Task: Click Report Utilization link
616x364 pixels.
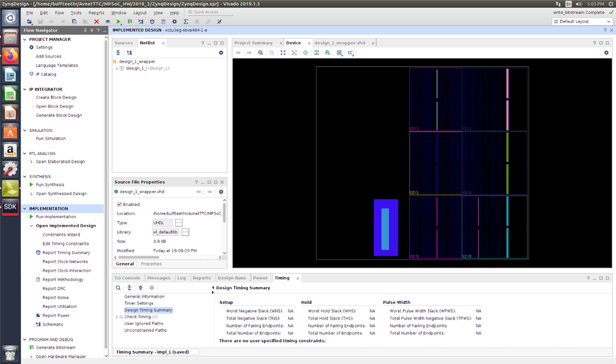Action: pos(60,306)
